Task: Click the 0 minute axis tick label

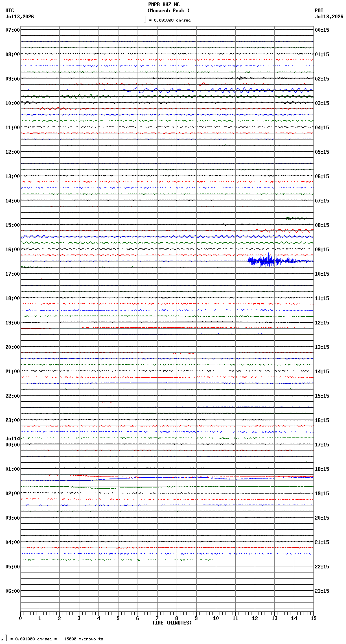Action: pos(20,618)
